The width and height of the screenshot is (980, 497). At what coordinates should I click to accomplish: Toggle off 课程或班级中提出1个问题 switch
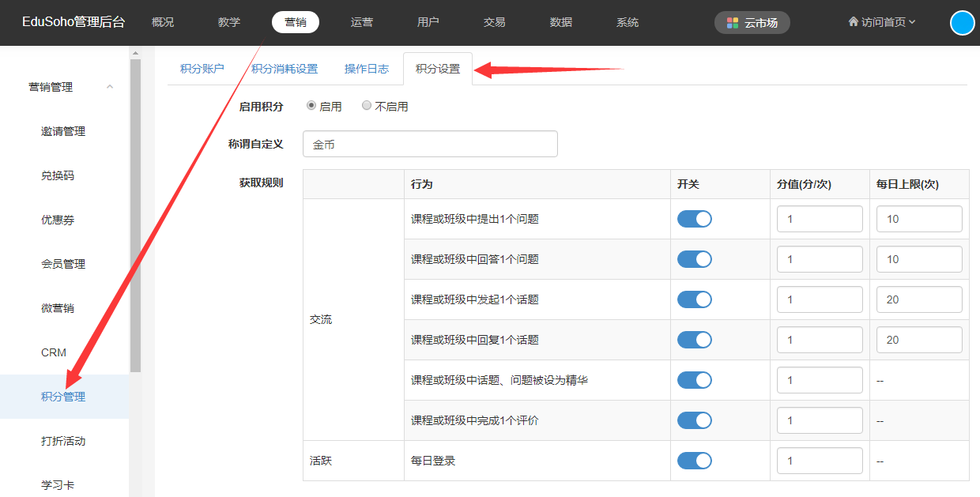[695, 219]
